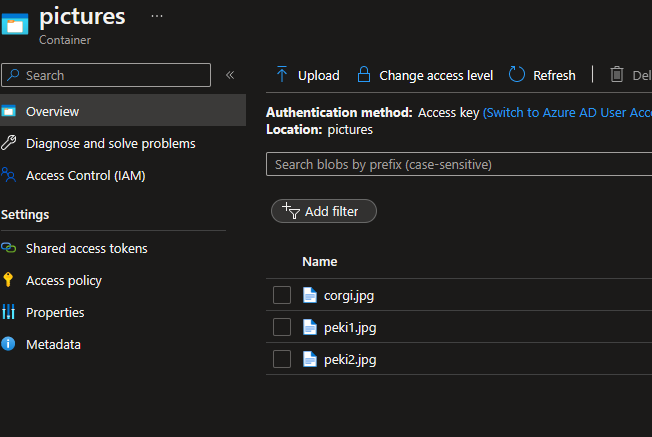Click the Upload button label
Image resolution: width=652 pixels, height=437 pixels.
pyautogui.click(x=319, y=75)
